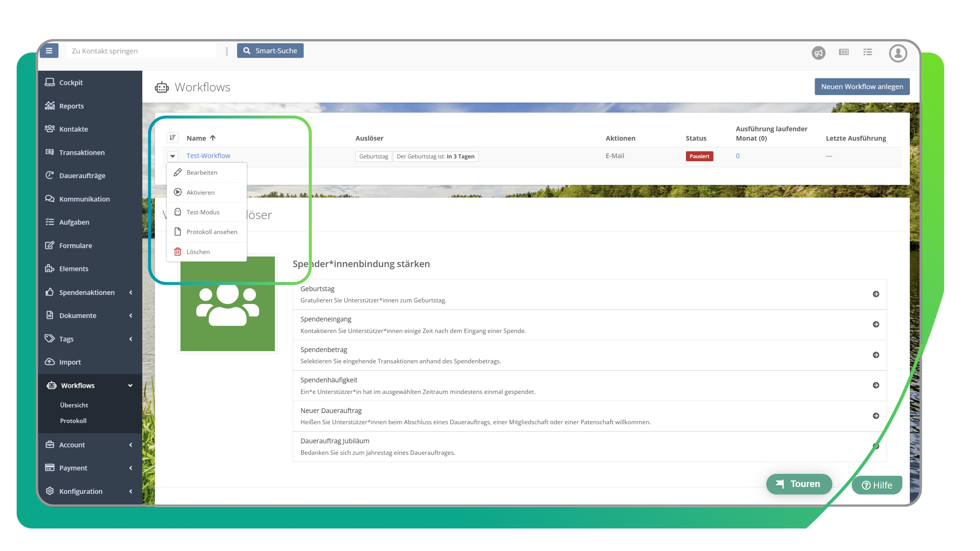Open Kontakte in the sidebar

(x=74, y=129)
